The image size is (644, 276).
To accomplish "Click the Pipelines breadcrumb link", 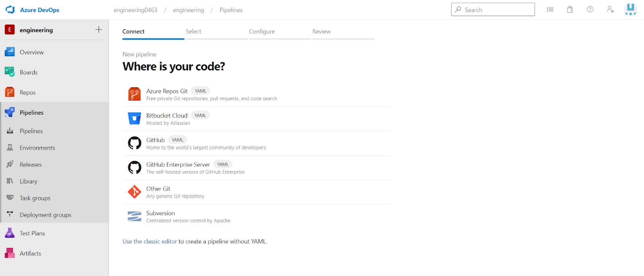I will pos(231,10).
